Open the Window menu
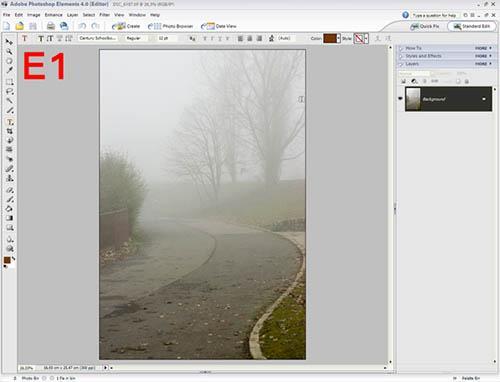Viewport: 500px width, 382px height. [x=137, y=15]
